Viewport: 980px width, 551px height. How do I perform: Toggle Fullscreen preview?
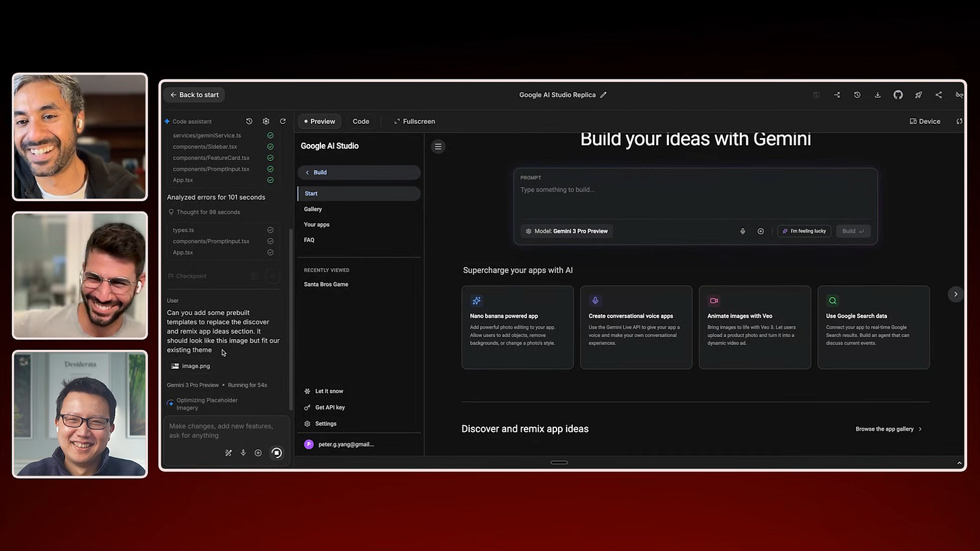[x=414, y=121]
